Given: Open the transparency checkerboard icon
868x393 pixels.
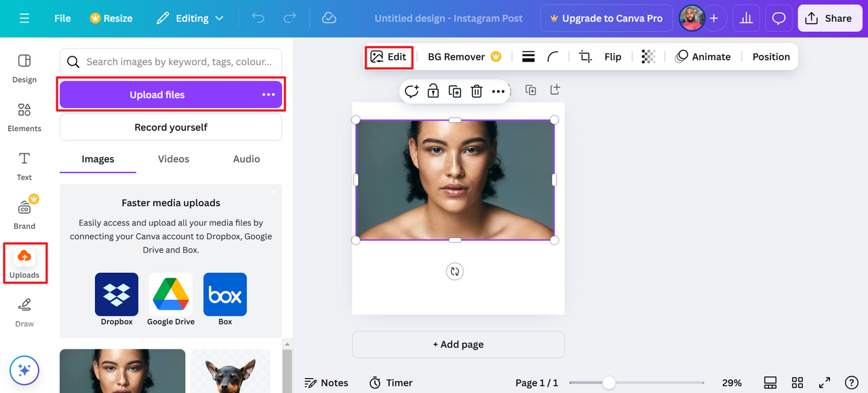Looking at the screenshot, I should [x=648, y=57].
